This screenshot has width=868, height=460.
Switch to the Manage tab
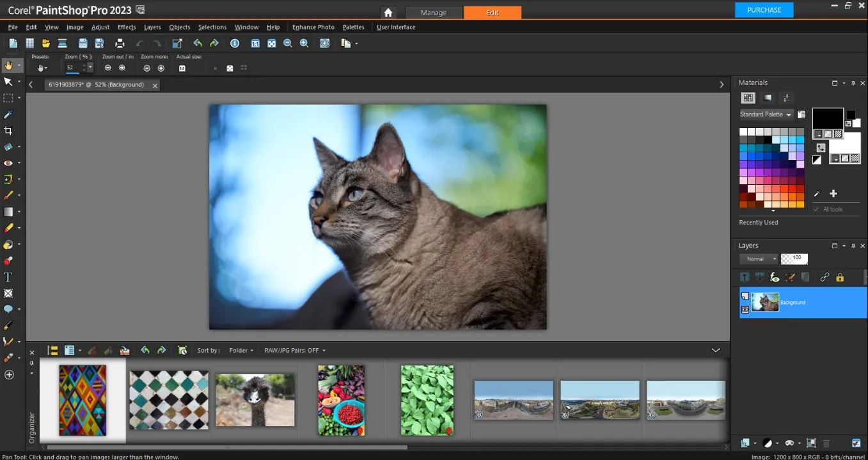pos(434,12)
